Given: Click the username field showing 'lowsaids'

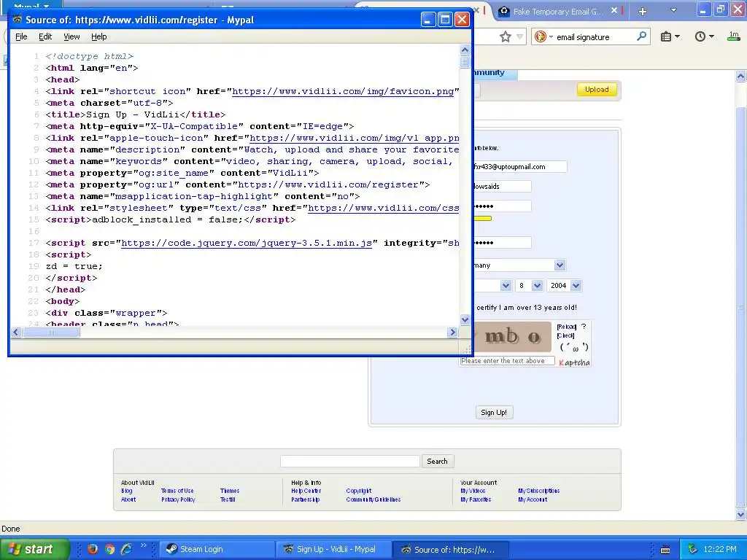Looking at the screenshot, I should pos(502,186).
